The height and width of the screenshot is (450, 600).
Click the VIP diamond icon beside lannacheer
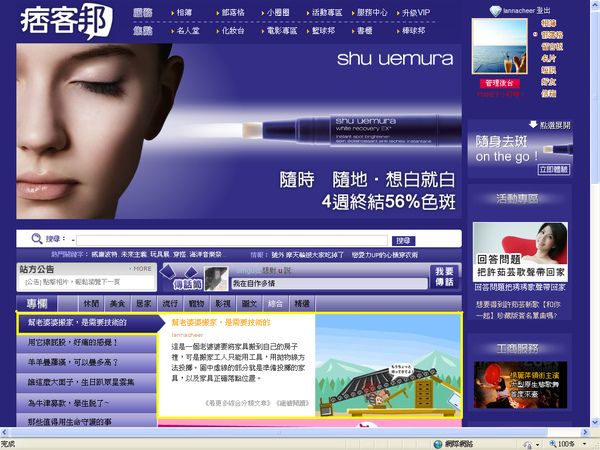pyautogui.click(x=495, y=11)
